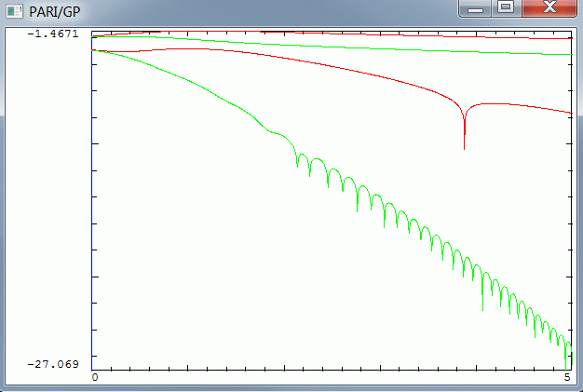This screenshot has height=392, width=583.
Task: Click the first small dip of the green oscillations
Action: point(298,164)
